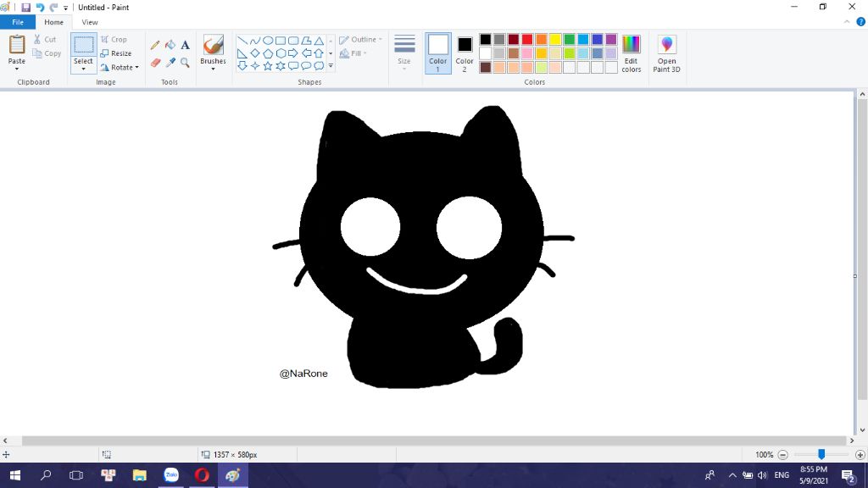Click the zoom in plus button

[860, 455]
